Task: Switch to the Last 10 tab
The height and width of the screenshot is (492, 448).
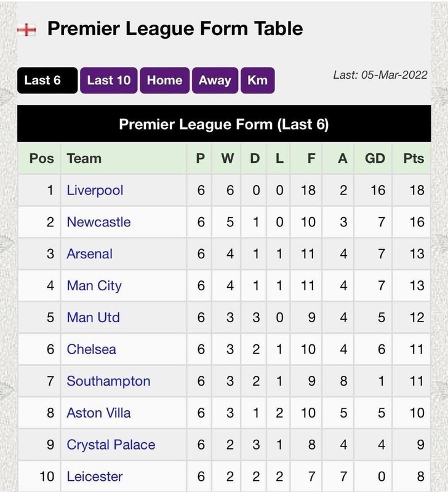Action: click(109, 81)
